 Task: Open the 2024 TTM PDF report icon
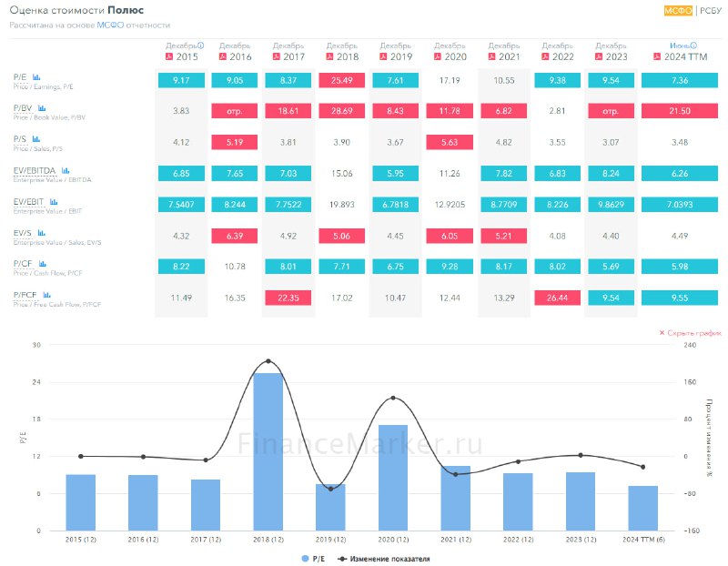pyautogui.click(x=657, y=56)
